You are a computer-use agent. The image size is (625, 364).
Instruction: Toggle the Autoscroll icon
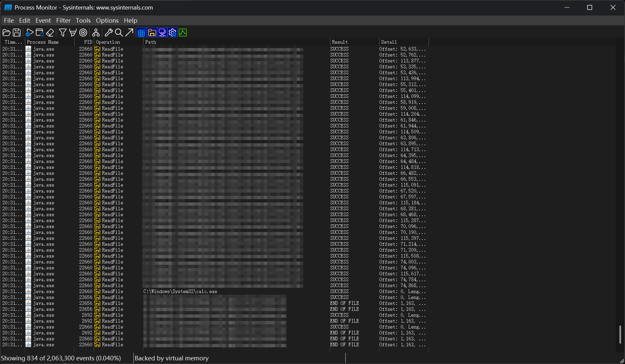tap(40, 33)
